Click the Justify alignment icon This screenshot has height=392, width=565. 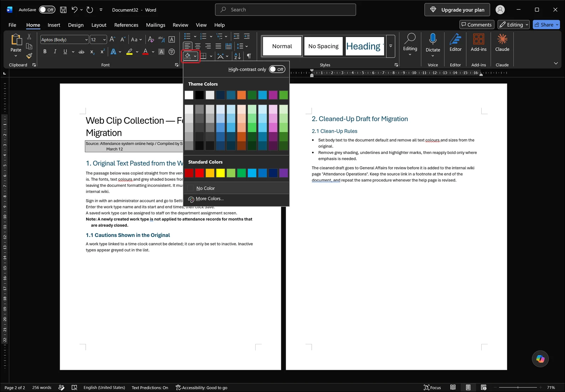pyautogui.click(x=218, y=46)
